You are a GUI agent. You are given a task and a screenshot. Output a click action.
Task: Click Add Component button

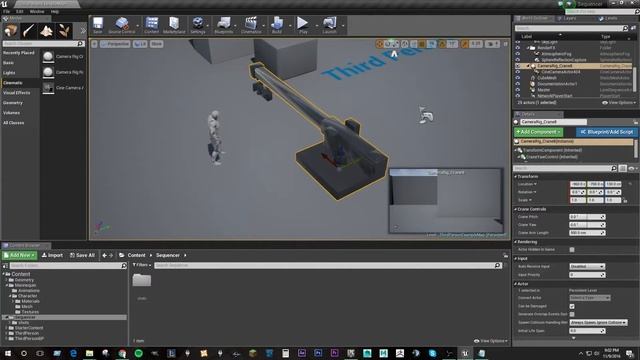[x=538, y=132]
